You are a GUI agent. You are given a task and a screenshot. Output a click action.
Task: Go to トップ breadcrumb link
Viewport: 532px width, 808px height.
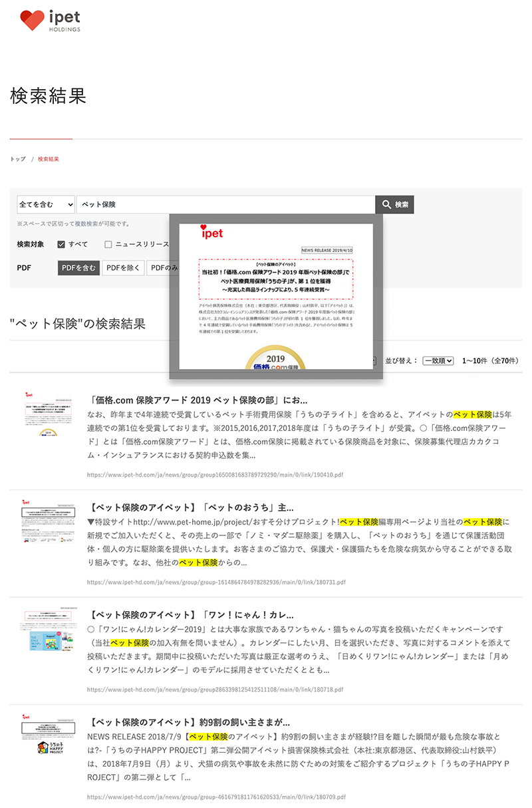[18, 159]
